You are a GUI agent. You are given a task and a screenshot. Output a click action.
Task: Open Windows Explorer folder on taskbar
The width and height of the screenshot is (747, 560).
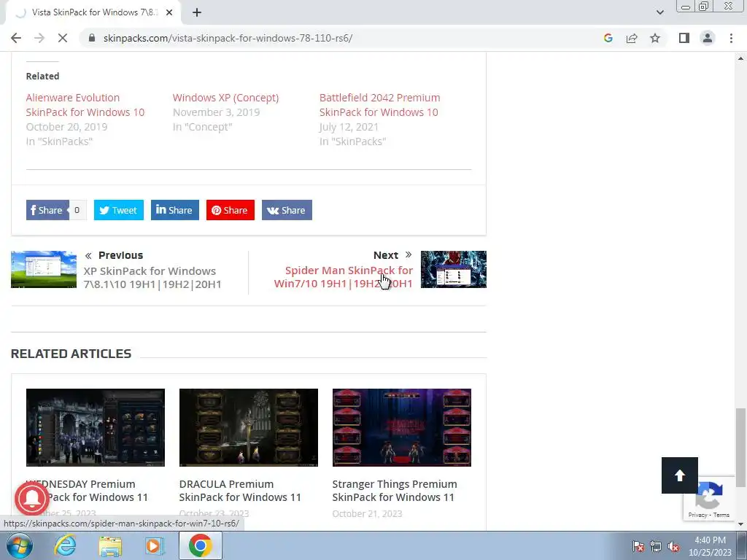pos(110,545)
